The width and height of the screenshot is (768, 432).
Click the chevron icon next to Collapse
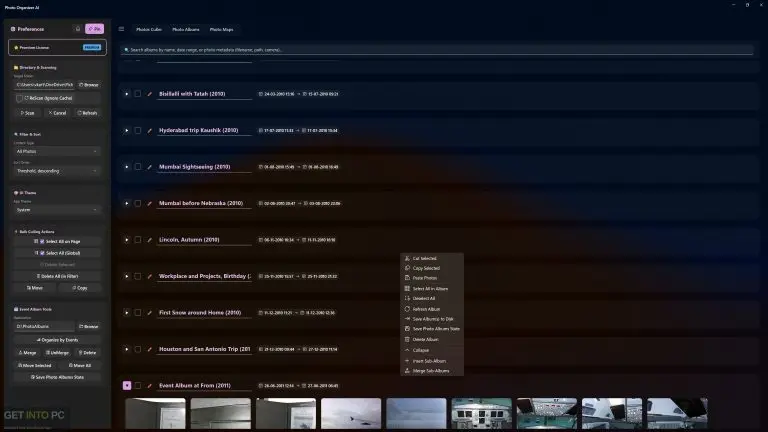[407, 350]
